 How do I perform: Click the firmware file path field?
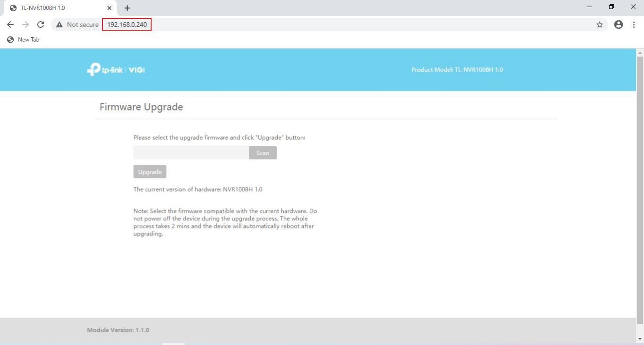click(x=191, y=153)
